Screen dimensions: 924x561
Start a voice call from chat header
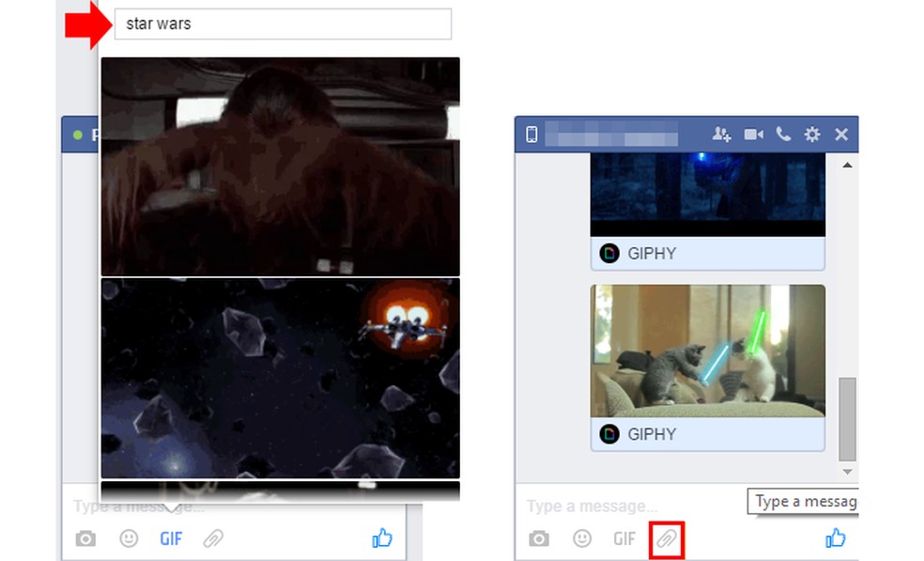coord(782,134)
